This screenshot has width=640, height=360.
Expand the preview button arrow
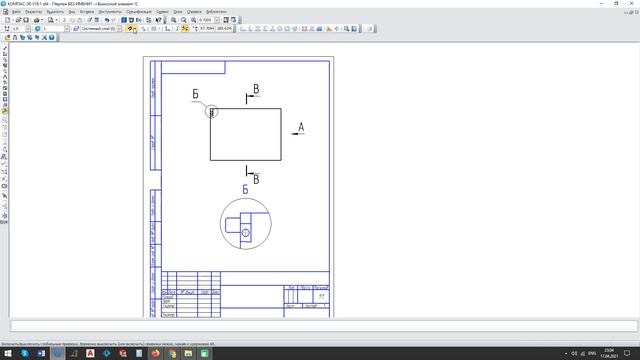point(56,20)
